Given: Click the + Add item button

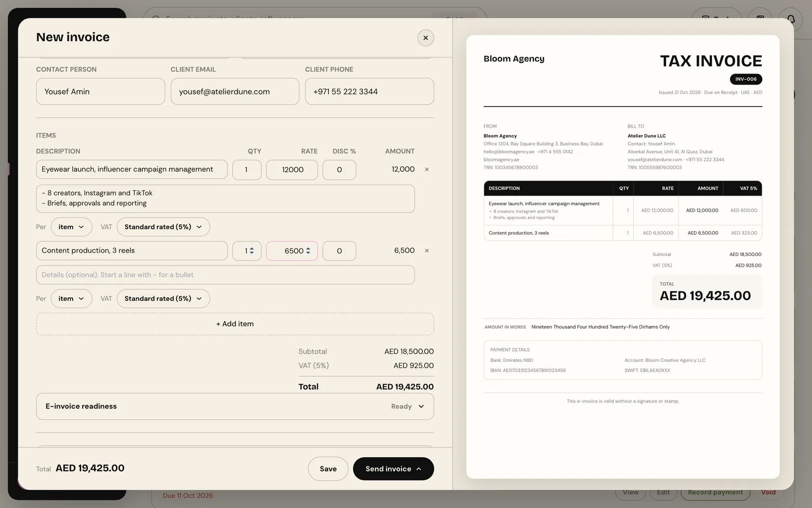Looking at the screenshot, I should tap(235, 324).
